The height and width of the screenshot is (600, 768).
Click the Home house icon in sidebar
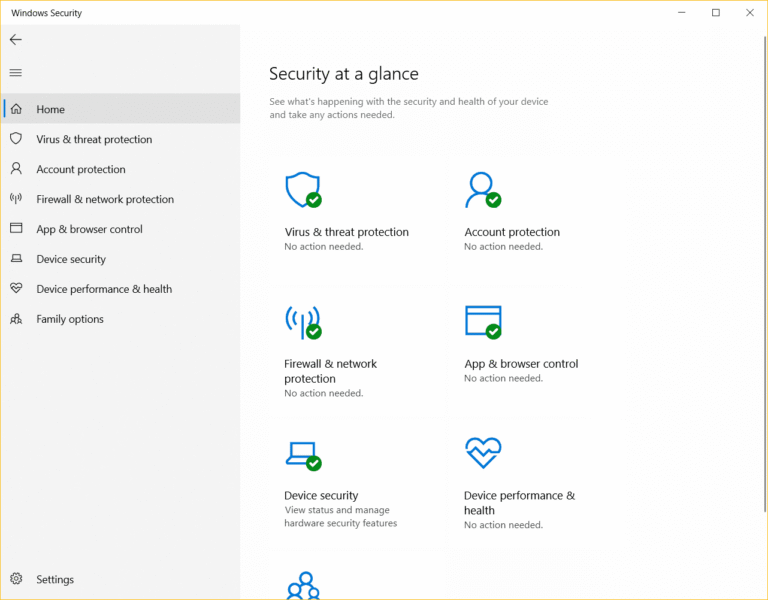pos(16,109)
